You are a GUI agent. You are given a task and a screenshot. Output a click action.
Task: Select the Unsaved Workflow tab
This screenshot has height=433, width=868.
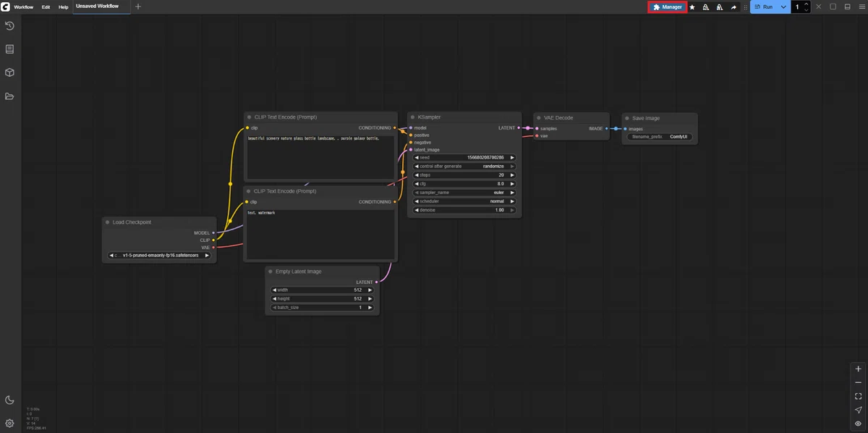click(x=100, y=7)
